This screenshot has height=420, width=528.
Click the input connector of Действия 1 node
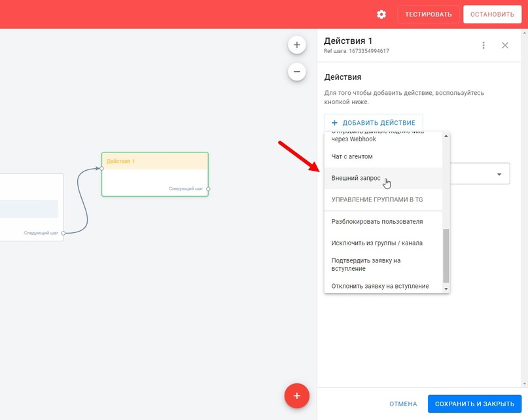tap(102, 168)
